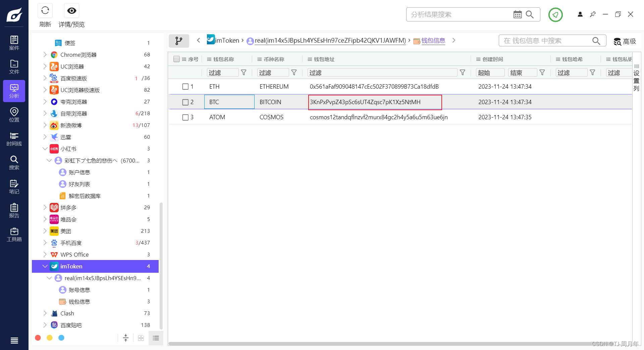Open the 时间线 (timeline) sidebar section
Image resolution: width=644 pixels, height=350 pixels.
pos(14,139)
